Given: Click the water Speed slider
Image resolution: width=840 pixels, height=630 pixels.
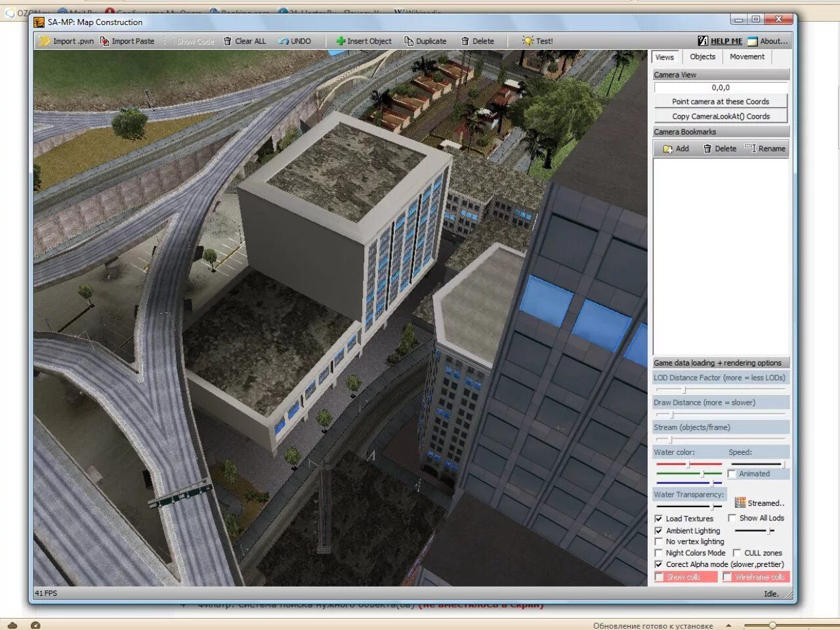Looking at the screenshot, I should [x=758, y=464].
